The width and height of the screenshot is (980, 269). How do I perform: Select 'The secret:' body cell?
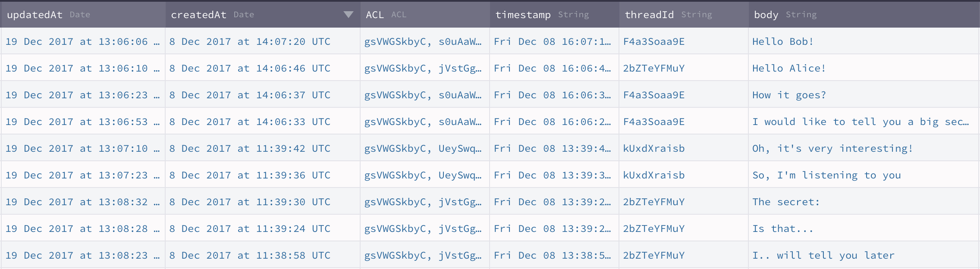point(864,202)
